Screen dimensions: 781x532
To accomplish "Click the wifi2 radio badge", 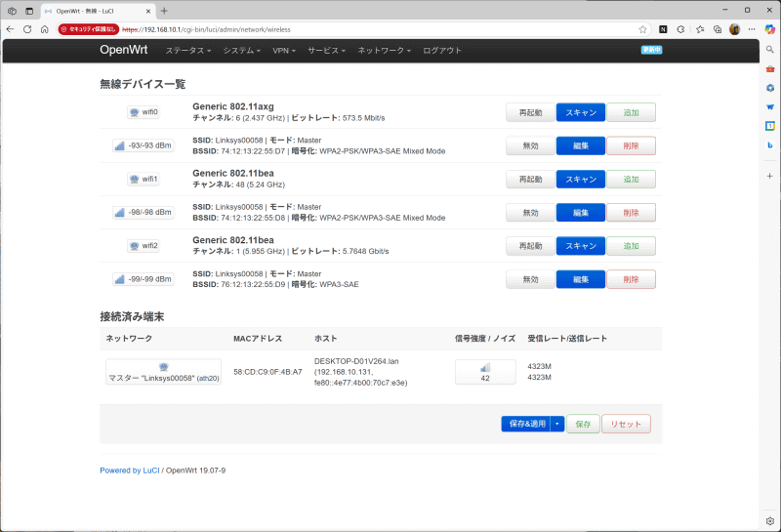I will point(144,246).
